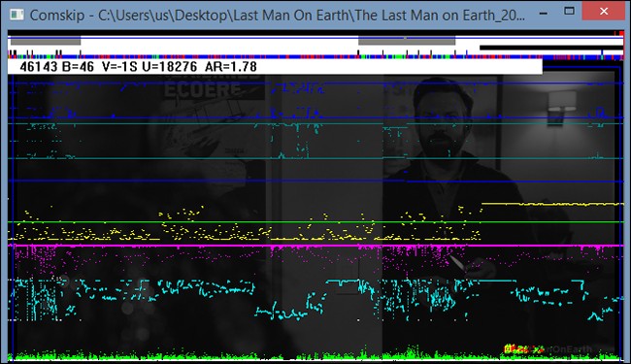Click the second gray commercial block in timeline

coord(407,41)
